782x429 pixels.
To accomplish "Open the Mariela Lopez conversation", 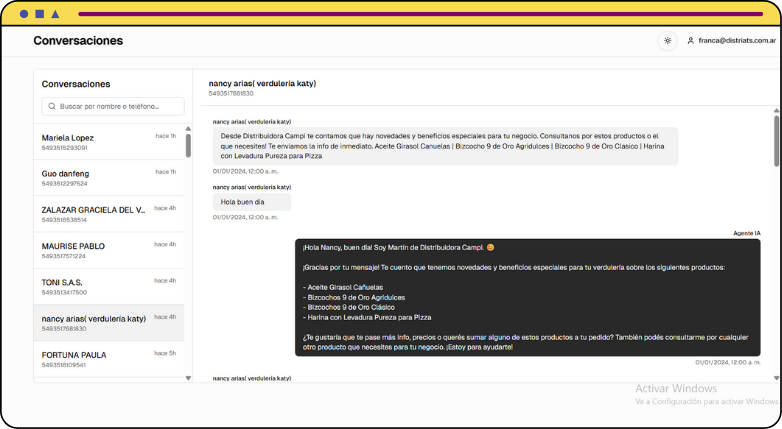I will click(x=95, y=142).
